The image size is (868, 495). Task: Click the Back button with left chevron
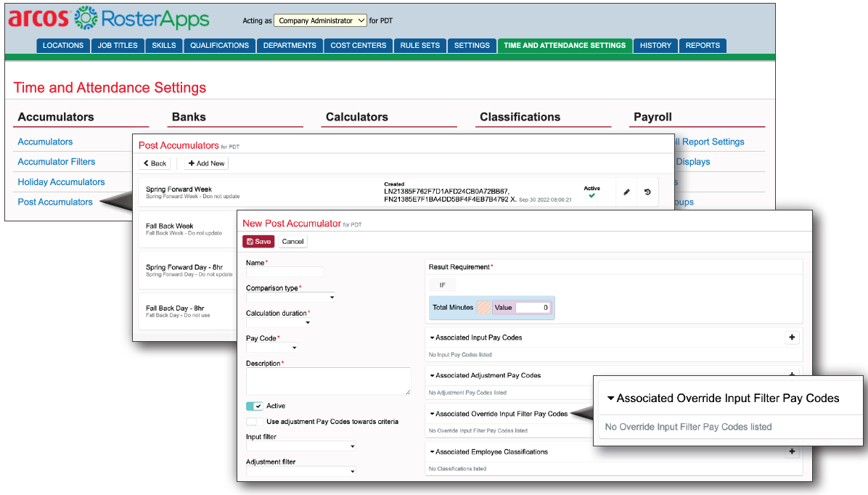(155, 163)
